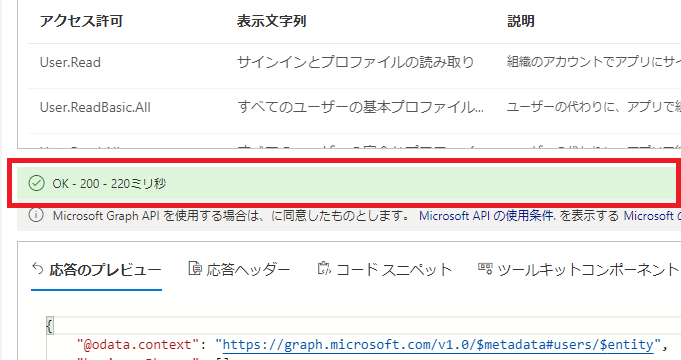Click the ツールキットコンポーネント icon

pyautogui.click(x=485, y=268)
